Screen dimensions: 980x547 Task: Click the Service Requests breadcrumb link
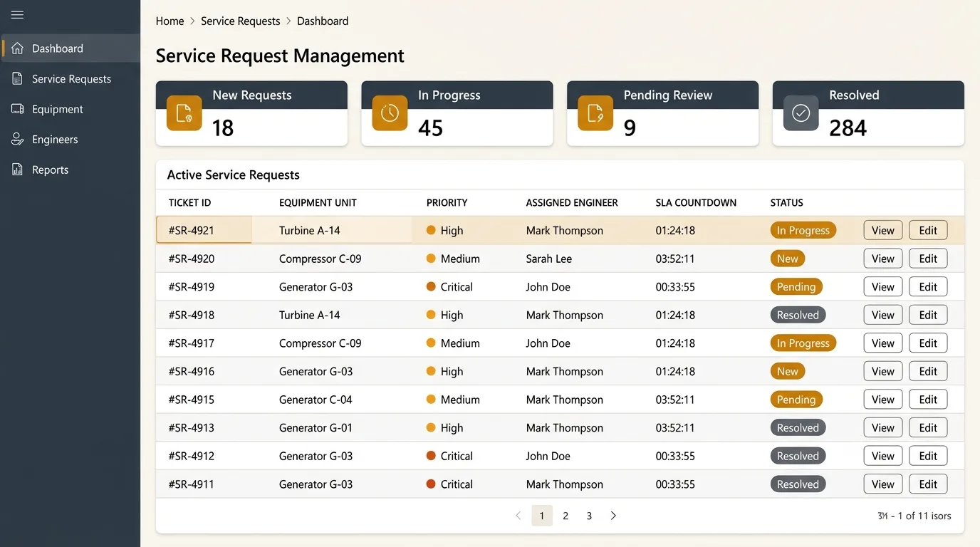(240, 21)
